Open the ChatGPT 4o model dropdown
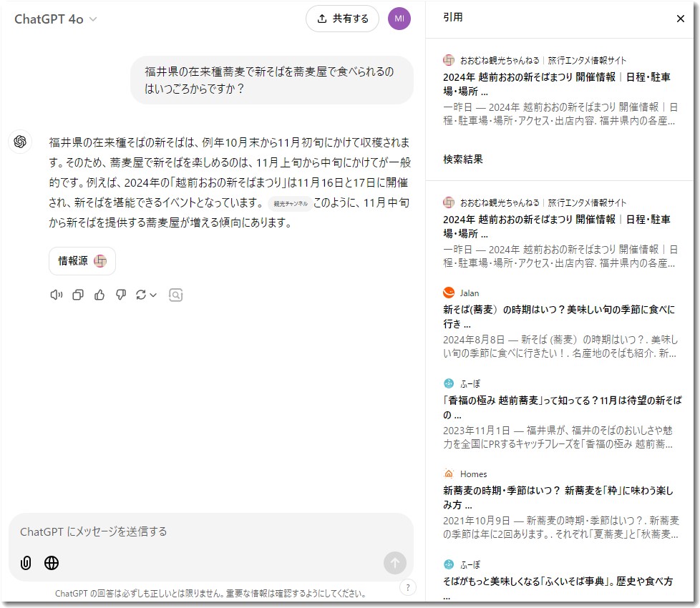The height and width of the screenshot is (608, 700). [55, 19]
